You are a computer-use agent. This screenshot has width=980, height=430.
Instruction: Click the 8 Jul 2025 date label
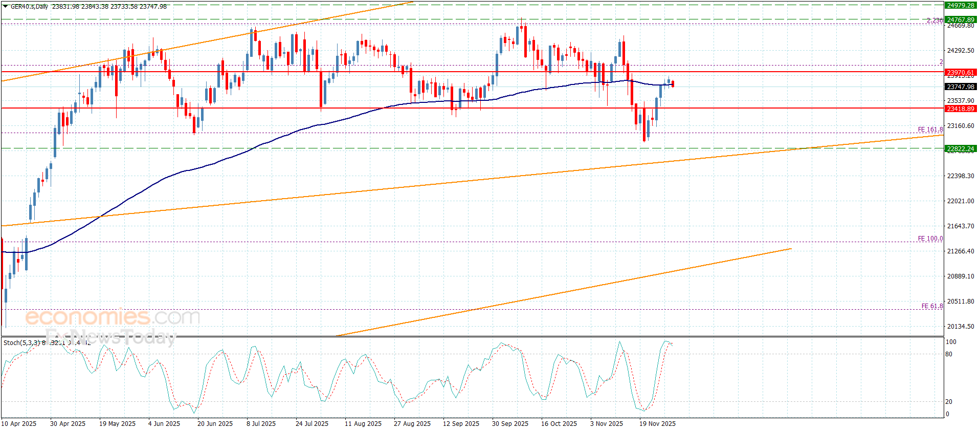click(x=261, y=423)
